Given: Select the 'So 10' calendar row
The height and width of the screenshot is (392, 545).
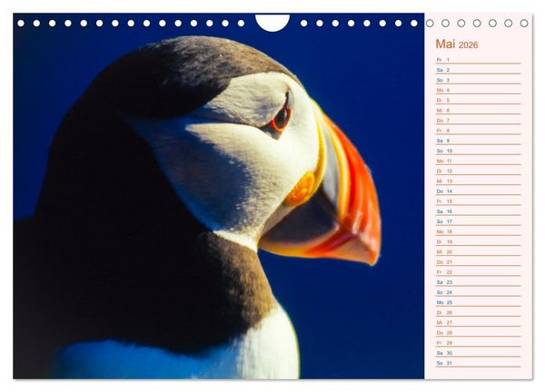Looking at the screenshot, I should tap(479, 151).
